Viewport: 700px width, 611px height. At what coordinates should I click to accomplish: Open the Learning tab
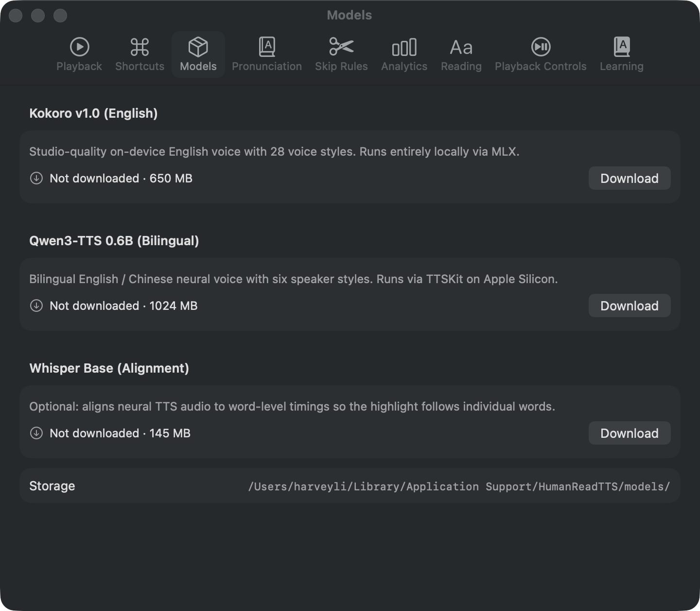(x=622, y=54)
